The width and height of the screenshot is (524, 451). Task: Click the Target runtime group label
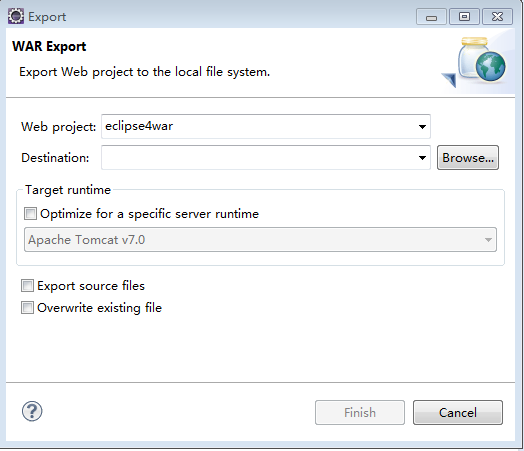(68, 190)
